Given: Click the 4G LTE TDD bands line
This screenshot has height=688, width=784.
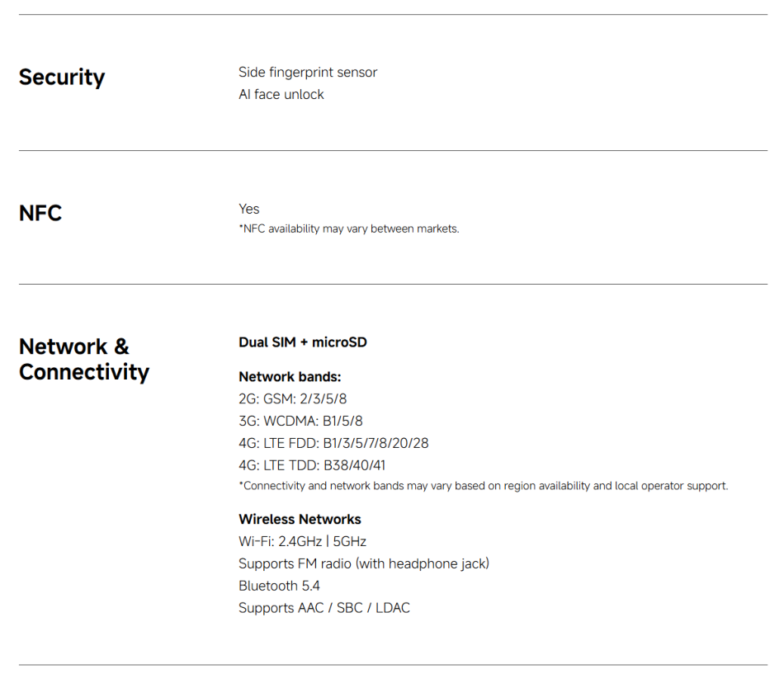Looking at the screenshot, I should tap(312, 465).
